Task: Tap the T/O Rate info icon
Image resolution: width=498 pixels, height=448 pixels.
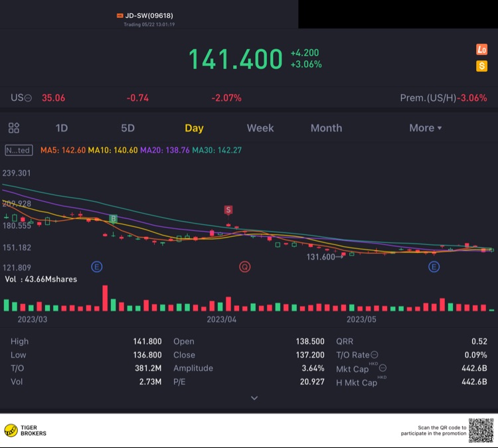Action: 374,354
